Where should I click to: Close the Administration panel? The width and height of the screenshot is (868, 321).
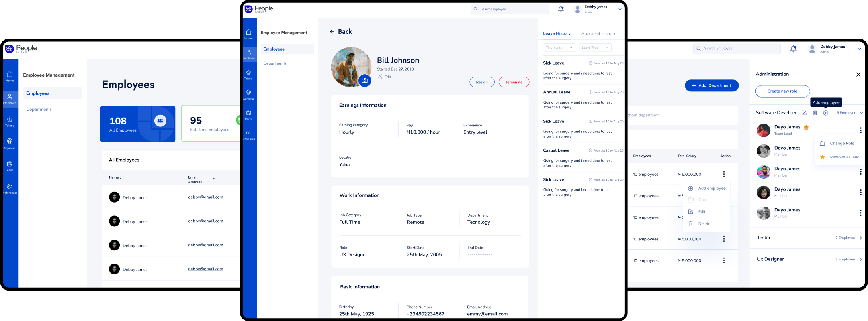pyautogui.click(x=858, y=74)
